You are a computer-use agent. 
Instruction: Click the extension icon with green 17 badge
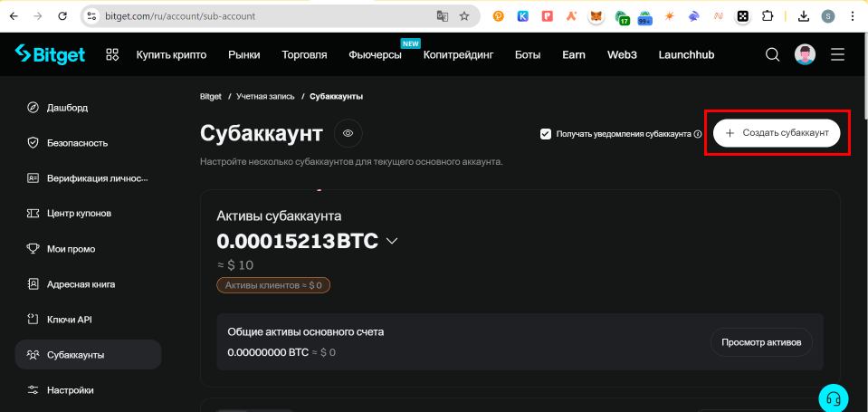click(622, 17)
